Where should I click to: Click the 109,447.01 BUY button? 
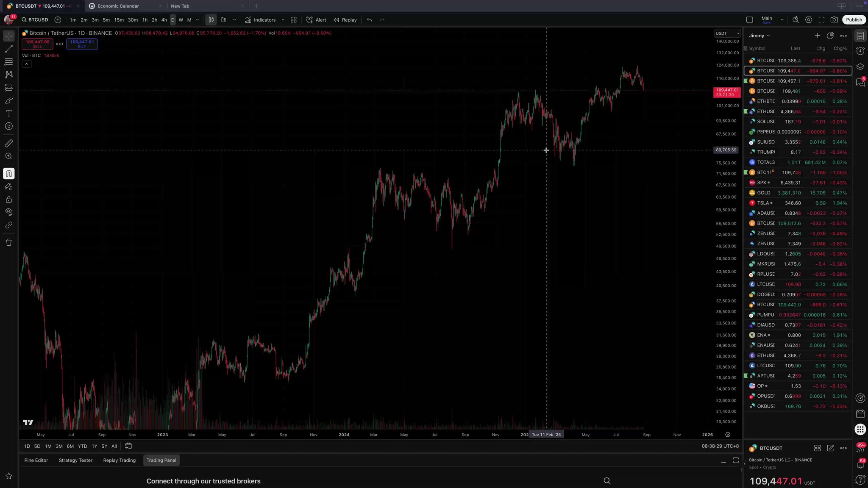[x=82, y=44]
